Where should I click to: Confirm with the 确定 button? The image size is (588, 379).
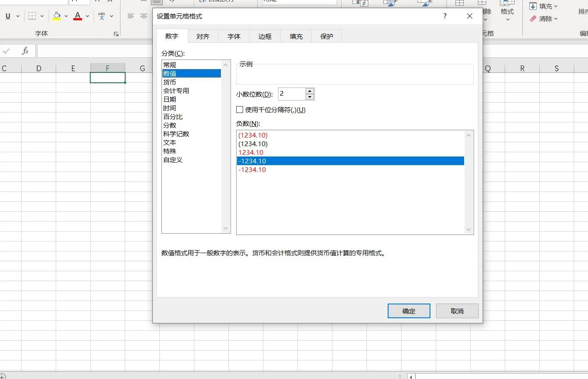pos(409,311)
